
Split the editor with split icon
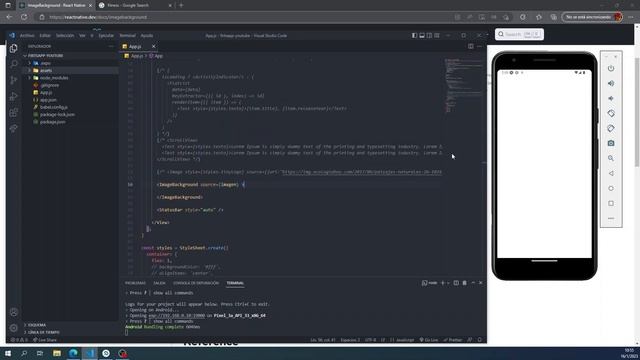471,46
